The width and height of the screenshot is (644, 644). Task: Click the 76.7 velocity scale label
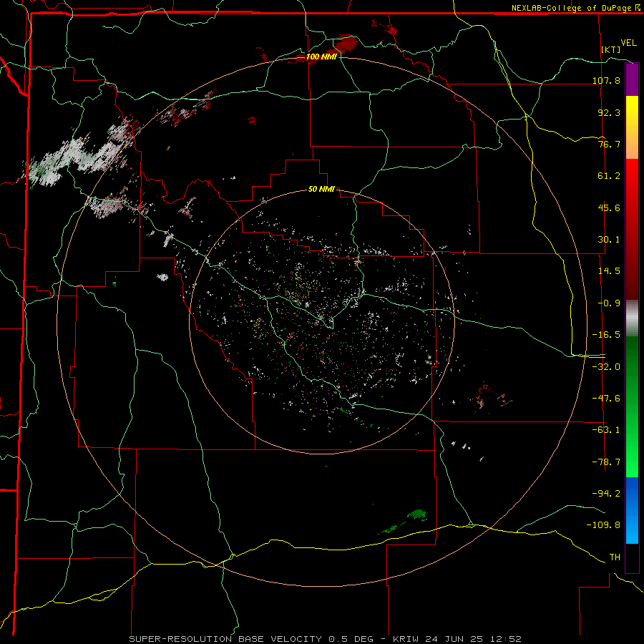(609, 144)
